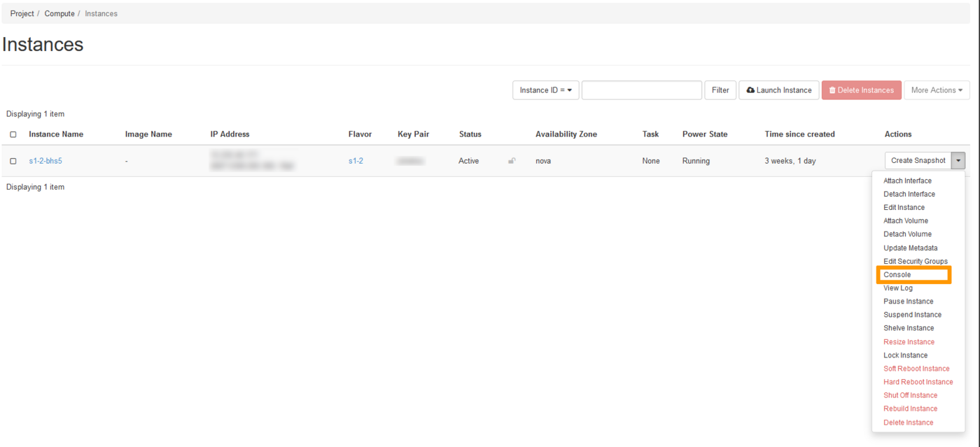Expand the More Actions dropdown
Viewport: 980px width, 447px height.
tap(936, 90)
